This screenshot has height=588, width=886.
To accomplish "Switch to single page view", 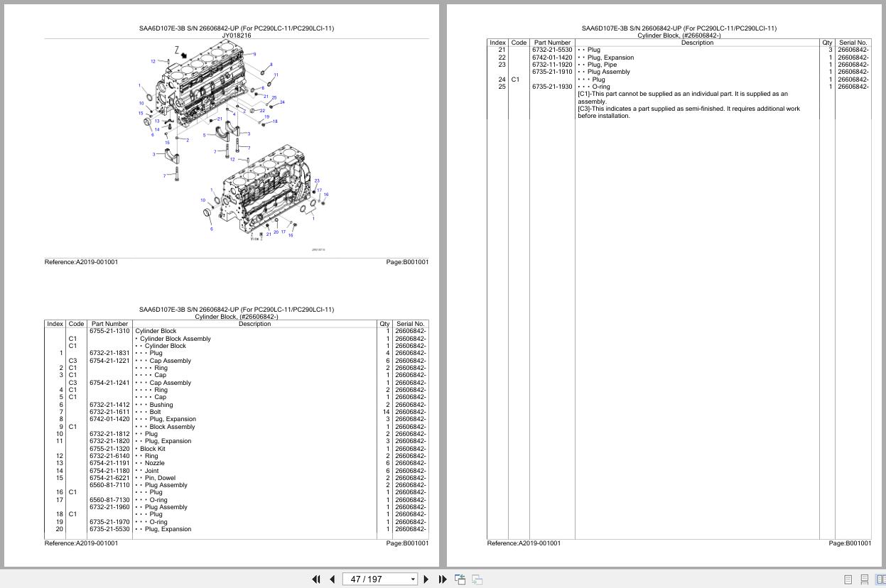I will [848, 579].
